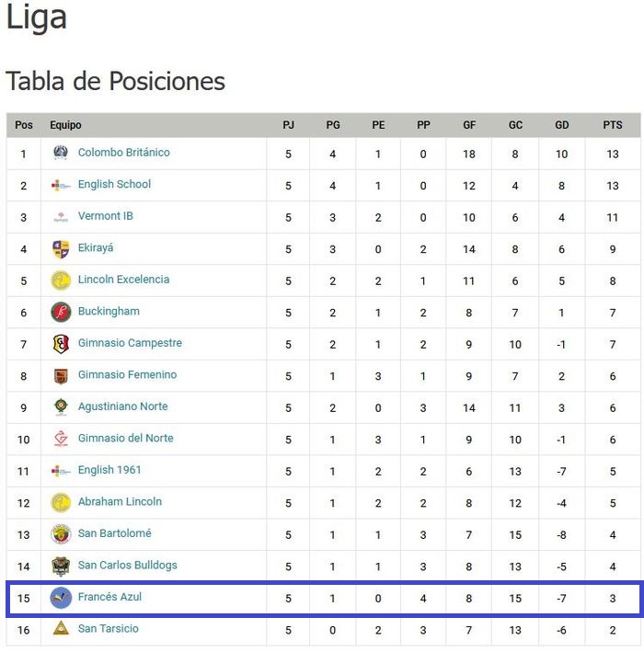Click the Francés Azul round logo

pos(61,598)
